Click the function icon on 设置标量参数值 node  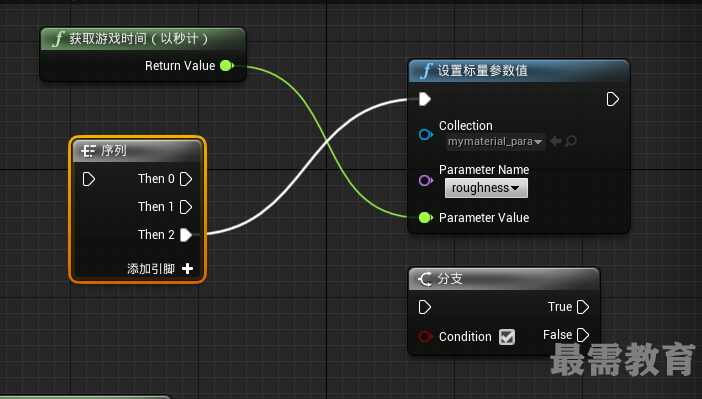426,71
